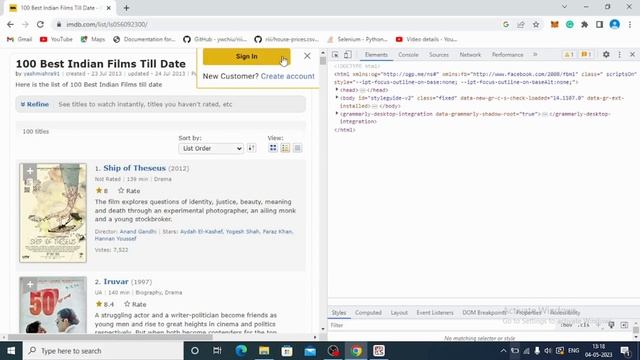The width and height of the screenshot is (640, 360).
Task: Expand the grammarly-desktop-integration node
Action: 337,113
